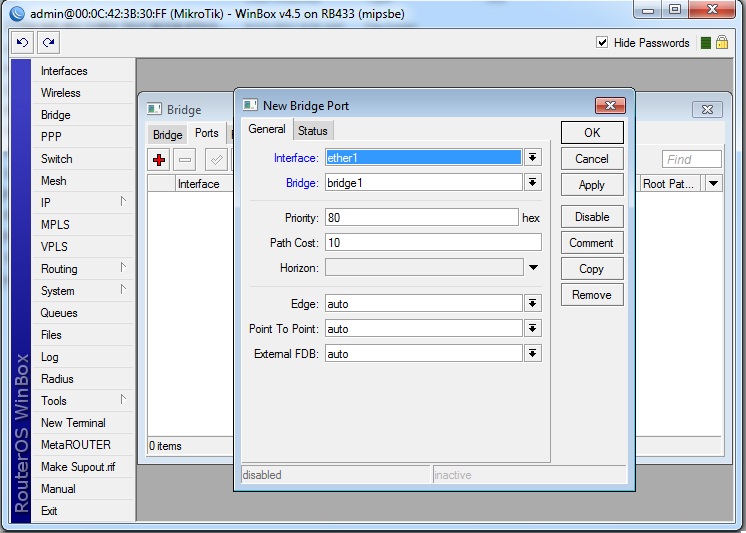Image resolution: width=746 pixels, height=533 pixels.
Task: Switch to the Status tab
Action: [x=313, y=131]
